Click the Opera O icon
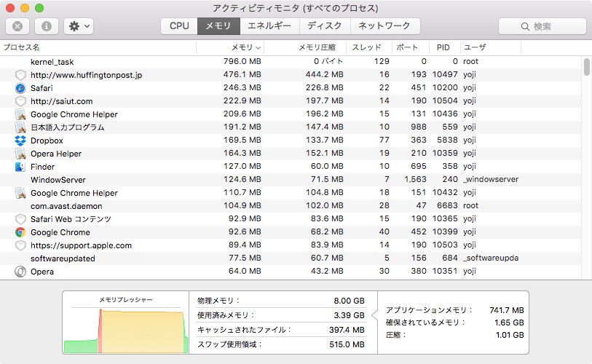The image size is (592, 364). [x=20, y=272]
